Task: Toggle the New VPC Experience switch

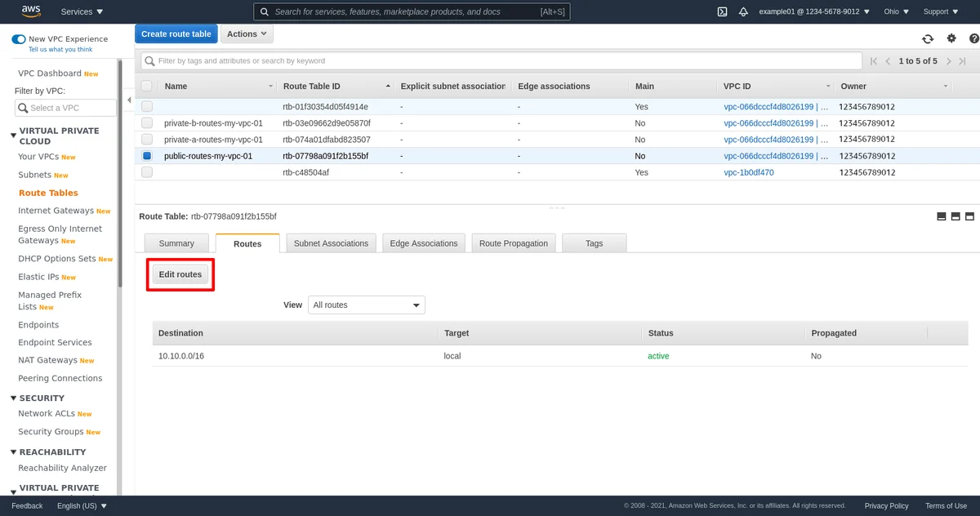Action: pos(19,39)
